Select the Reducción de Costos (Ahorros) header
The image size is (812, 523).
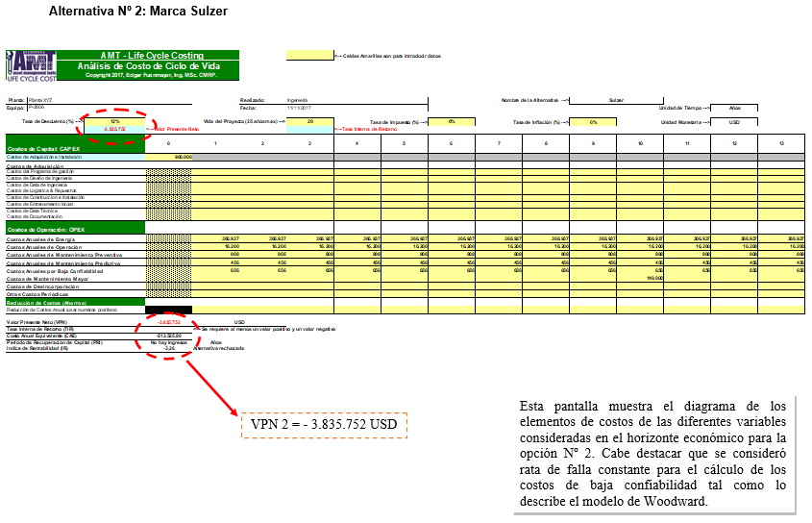76,302
